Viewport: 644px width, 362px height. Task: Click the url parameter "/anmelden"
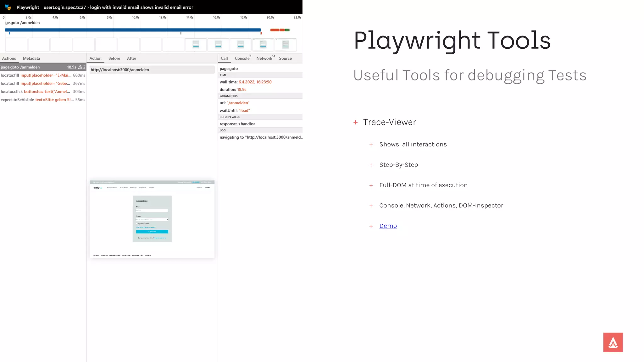click(x=238, y=103)
